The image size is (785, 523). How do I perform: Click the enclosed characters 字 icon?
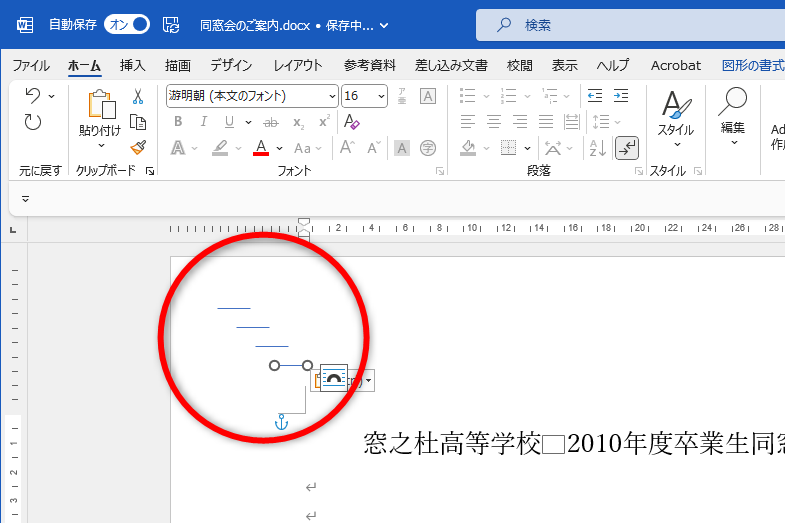tap(428, 148)
